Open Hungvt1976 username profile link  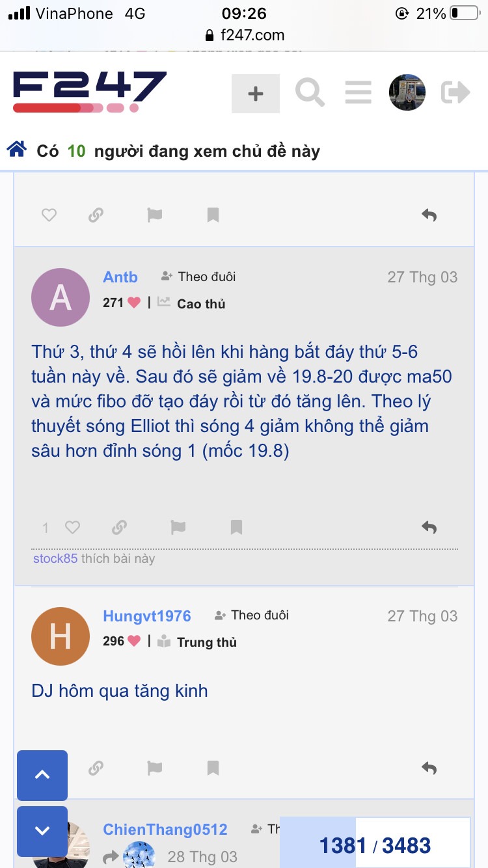point(147,616)
